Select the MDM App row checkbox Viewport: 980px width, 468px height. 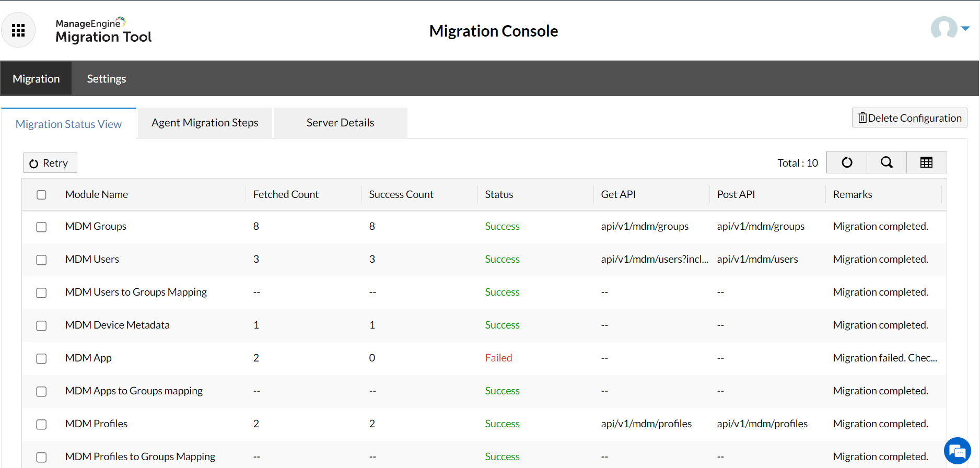41,359
